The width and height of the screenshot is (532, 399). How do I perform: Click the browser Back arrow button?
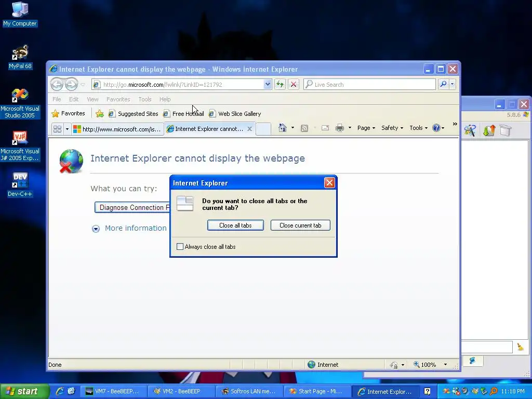[x=57, y=84]
